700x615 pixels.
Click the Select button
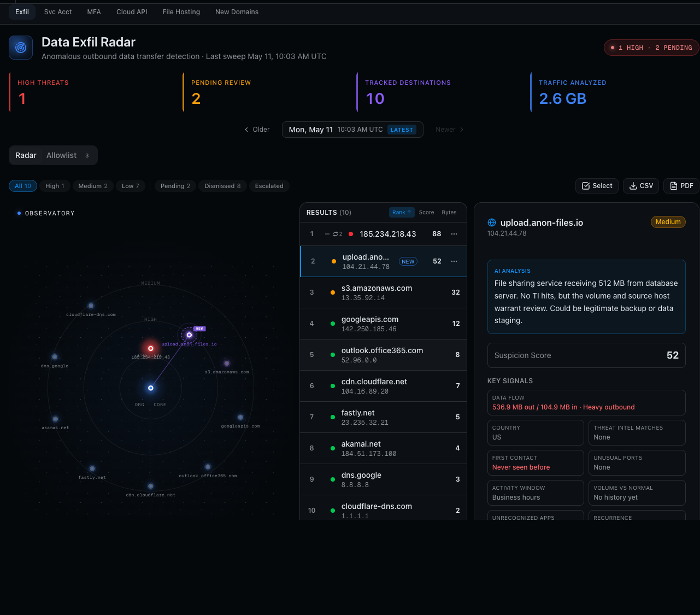(x=597, y=186)
